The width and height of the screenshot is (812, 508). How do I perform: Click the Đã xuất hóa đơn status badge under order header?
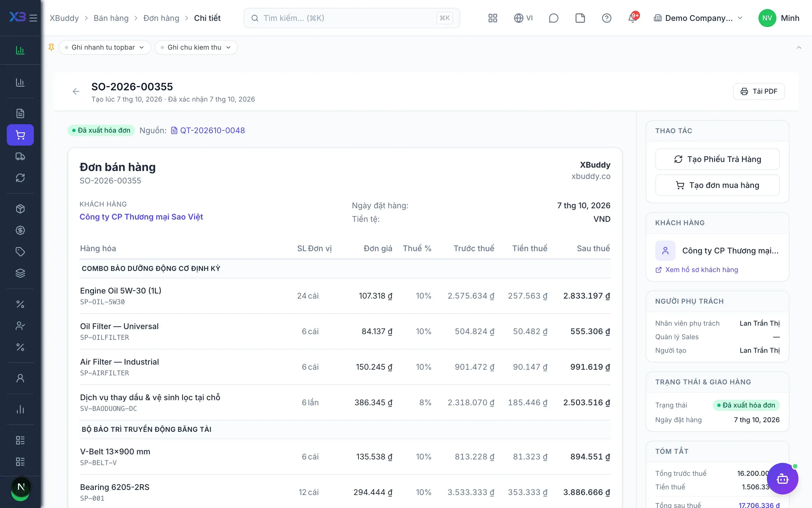click(x=101, y=130)
